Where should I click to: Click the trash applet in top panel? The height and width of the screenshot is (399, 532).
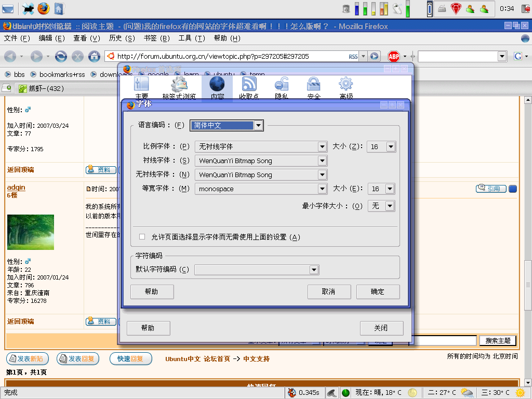(346, 8)
